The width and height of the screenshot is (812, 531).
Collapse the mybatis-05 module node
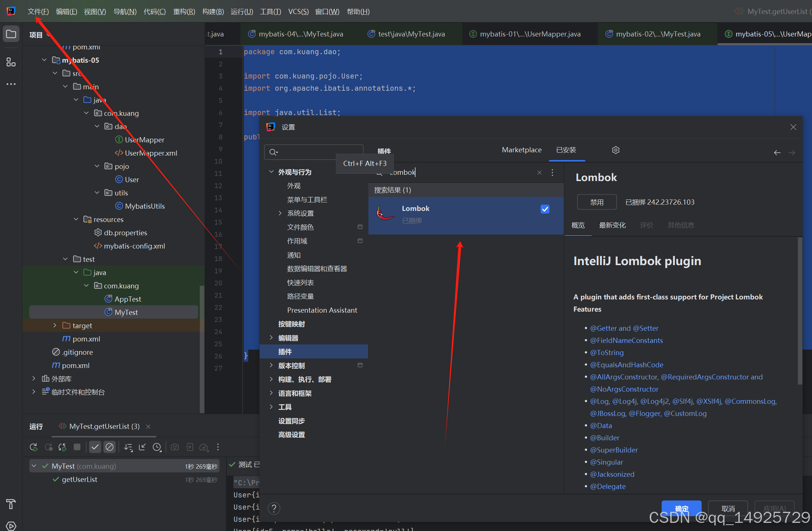[44, 60]
